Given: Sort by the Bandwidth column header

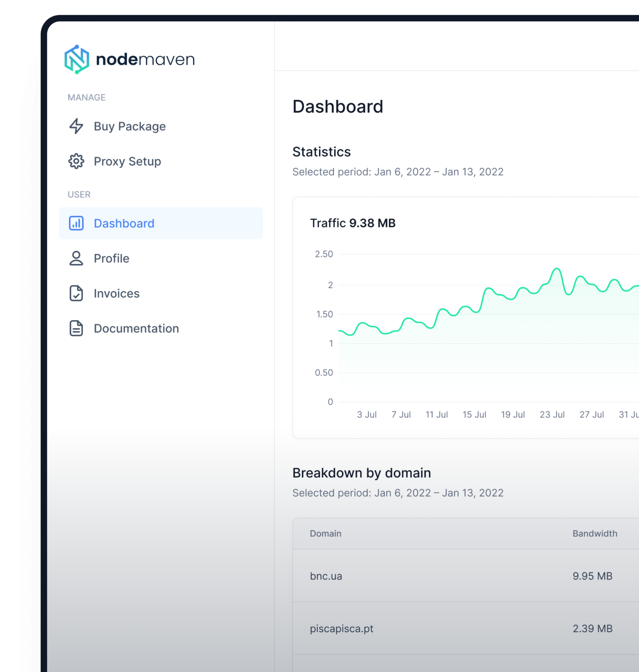Looking at the screenshot, I should click(595, 533).
